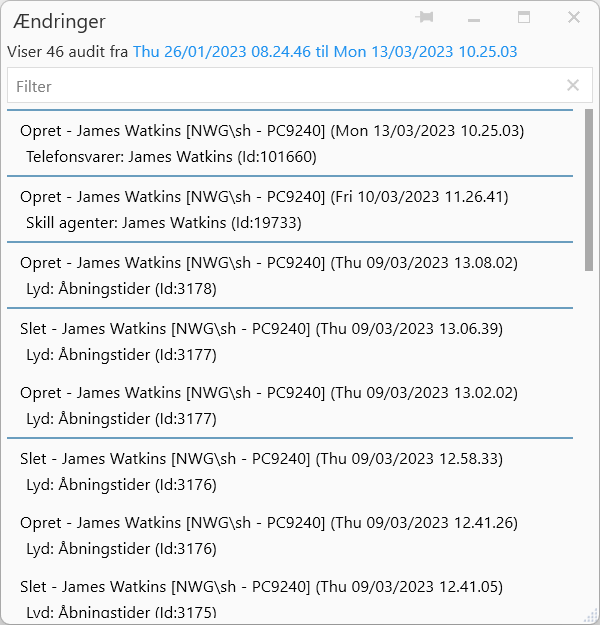This screenshot has height=625, width=600.
Task: Click the resize grip in the window corner
Action: tap(590, 615)
